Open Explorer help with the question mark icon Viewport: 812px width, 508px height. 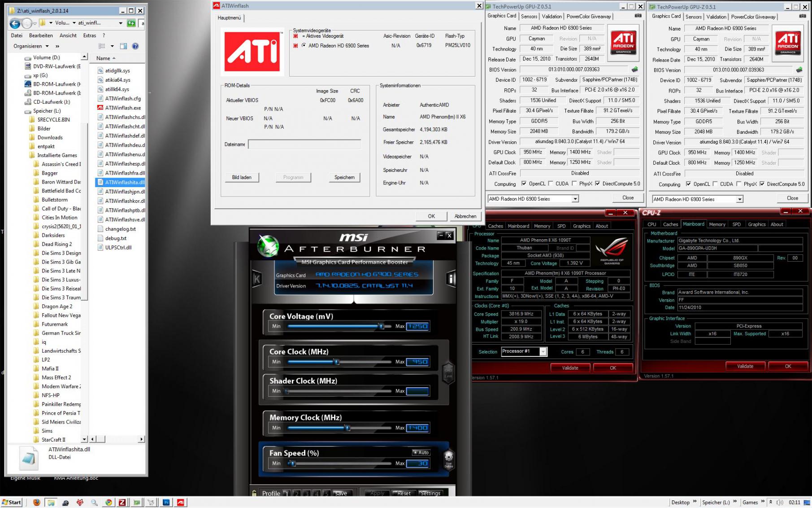[135, 46]
